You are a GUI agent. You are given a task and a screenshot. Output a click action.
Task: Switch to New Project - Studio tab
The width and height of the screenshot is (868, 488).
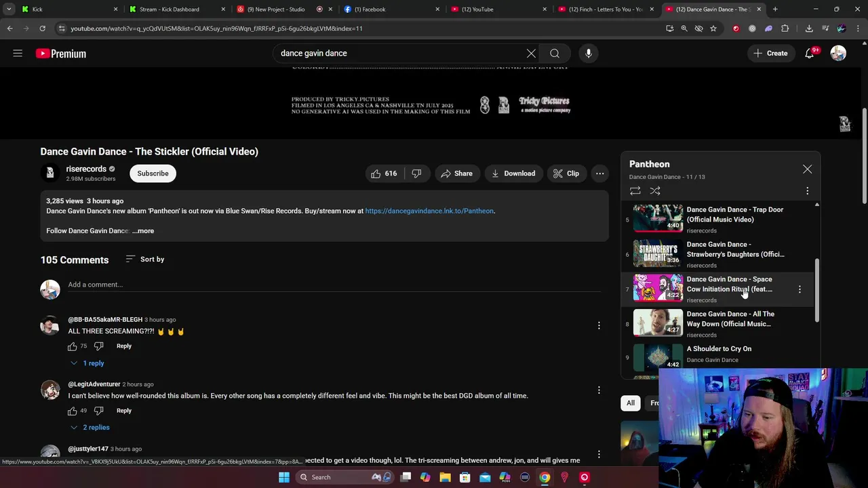tap(283, 9)
